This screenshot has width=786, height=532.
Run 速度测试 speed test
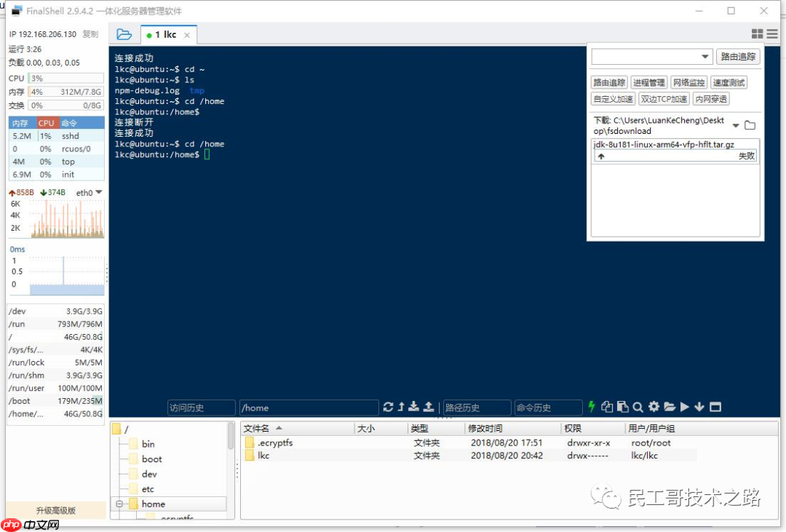click(729, 83)
